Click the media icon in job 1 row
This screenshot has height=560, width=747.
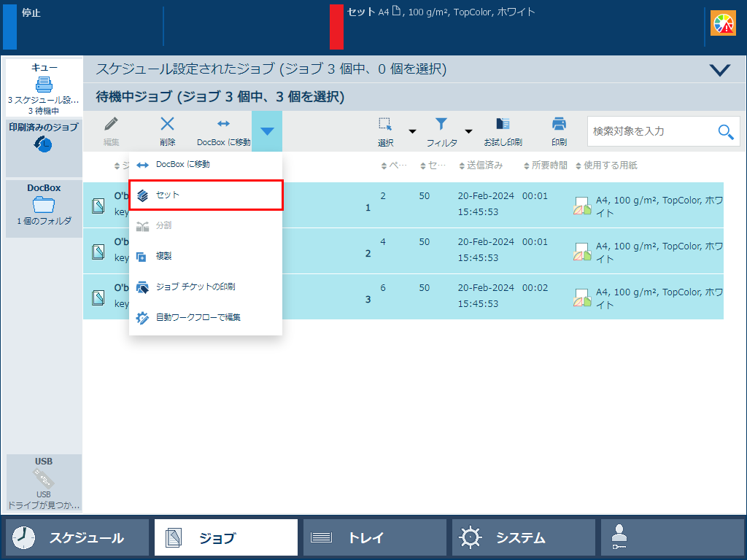pos(582,206)
